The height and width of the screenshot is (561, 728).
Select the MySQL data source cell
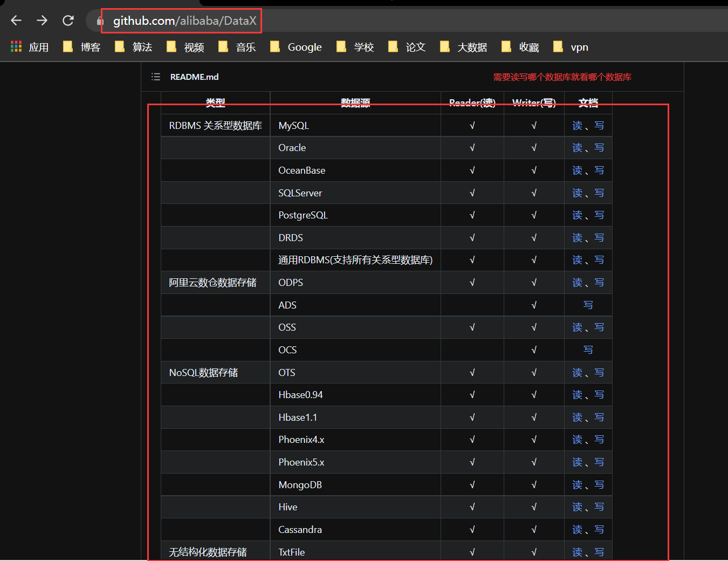(355, 126)
